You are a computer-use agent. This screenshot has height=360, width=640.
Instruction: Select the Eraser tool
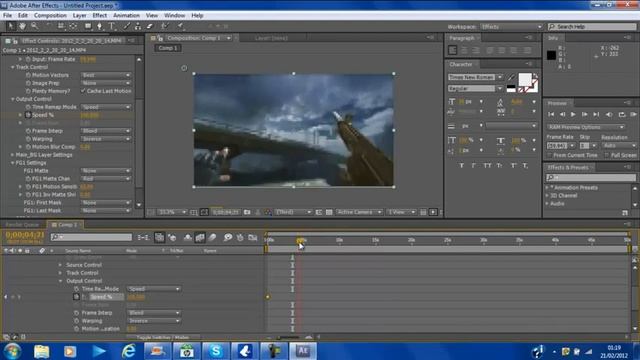(x=150, y=26)
